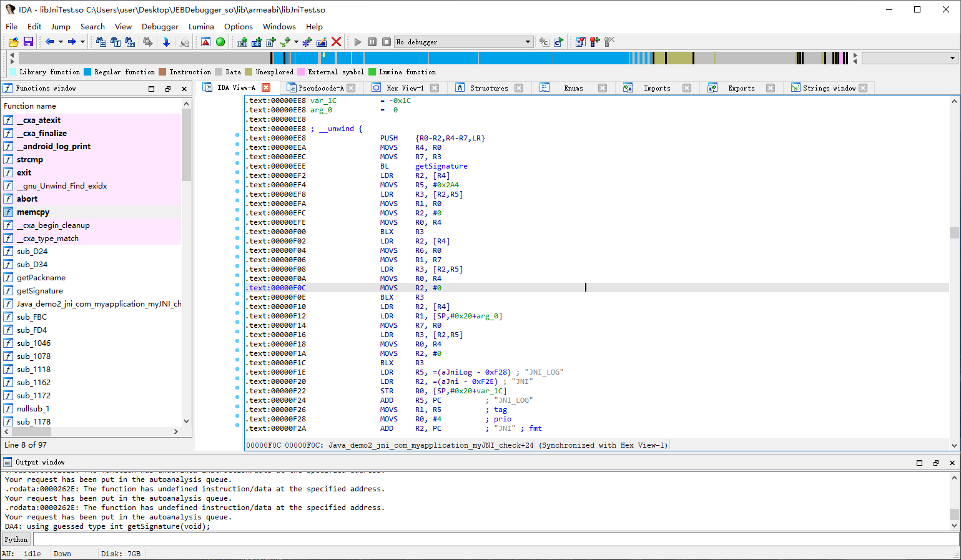Jump back with the left arrow icon
961x560 pixels.
50,42
